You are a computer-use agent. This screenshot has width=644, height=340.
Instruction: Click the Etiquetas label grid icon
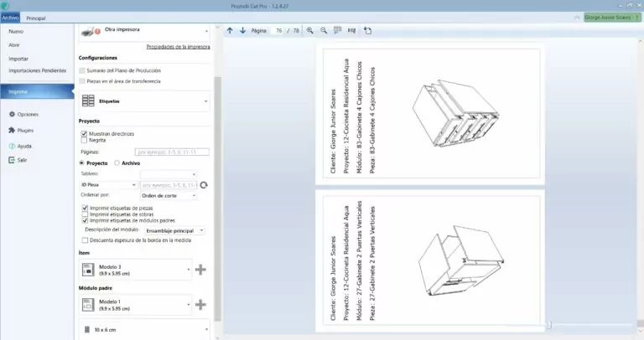pos(88,100)
